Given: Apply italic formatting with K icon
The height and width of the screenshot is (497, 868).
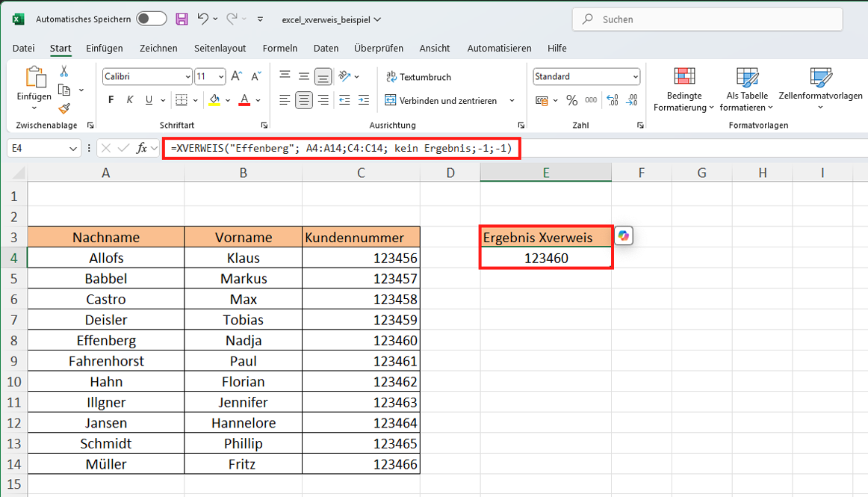Looking at the screenshot, I should [129, 99].
